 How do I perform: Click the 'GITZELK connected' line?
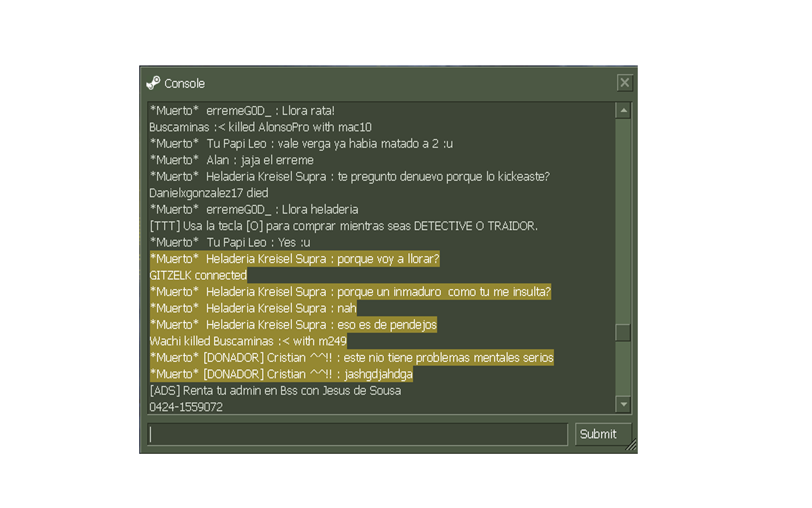198,275
